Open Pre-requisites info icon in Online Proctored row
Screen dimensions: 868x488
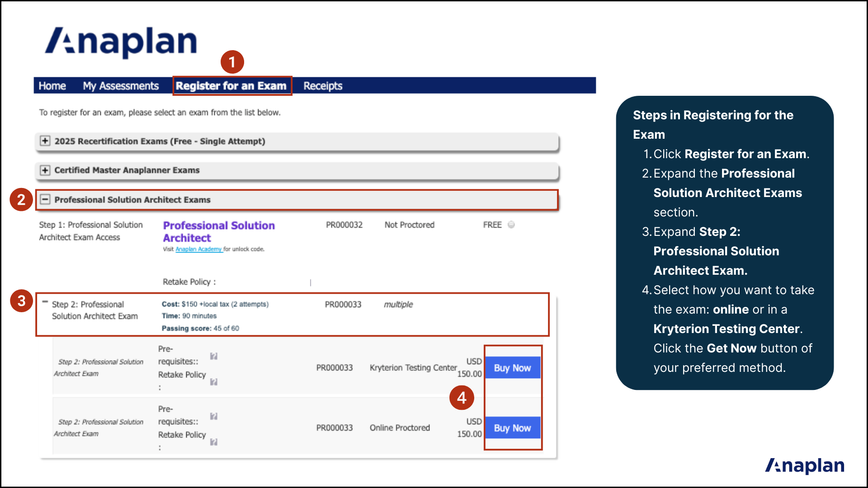click(214, 416)
